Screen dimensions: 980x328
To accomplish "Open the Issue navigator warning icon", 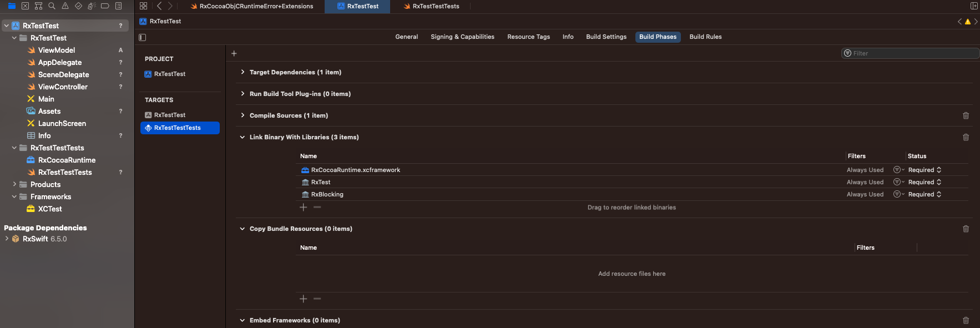I will [65, 6].
